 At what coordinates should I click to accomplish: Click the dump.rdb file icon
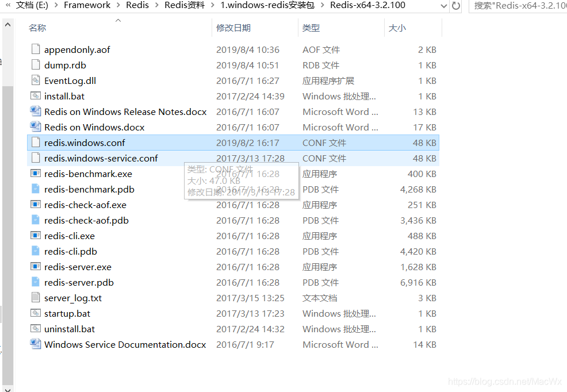(36, 65)
